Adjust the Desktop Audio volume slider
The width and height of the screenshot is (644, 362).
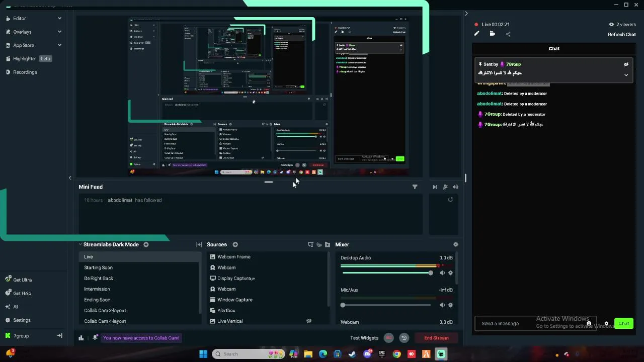(x=386, y=273)
